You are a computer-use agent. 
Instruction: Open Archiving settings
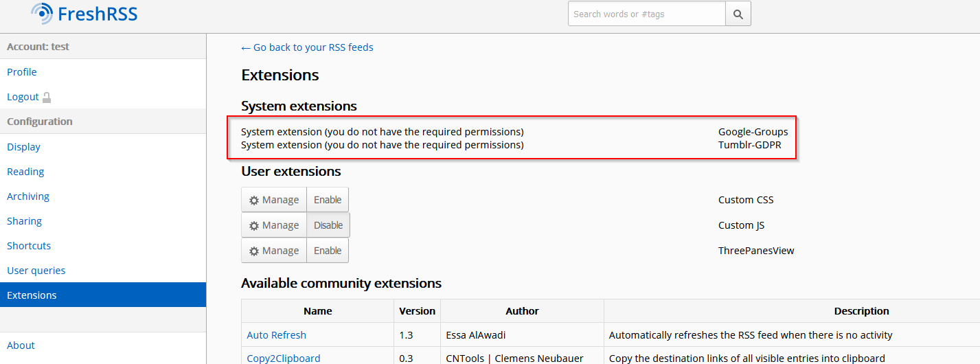(28, 196)
